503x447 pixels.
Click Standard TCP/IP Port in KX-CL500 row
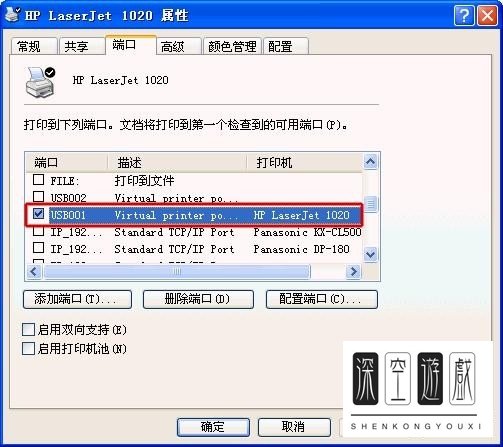[x=174, y=232]
